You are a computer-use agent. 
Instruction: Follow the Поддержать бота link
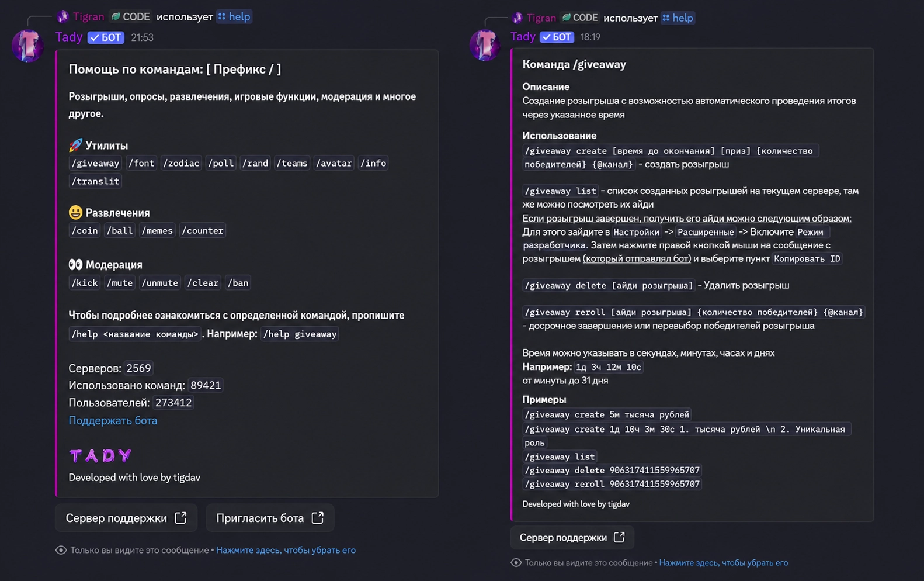[x=113, y=420]
